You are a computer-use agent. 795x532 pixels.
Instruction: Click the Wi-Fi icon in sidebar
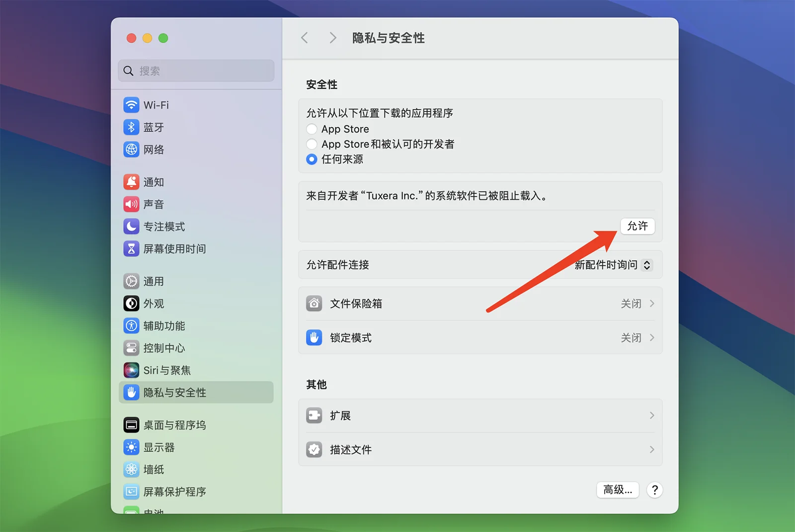[x=131, y=105]
